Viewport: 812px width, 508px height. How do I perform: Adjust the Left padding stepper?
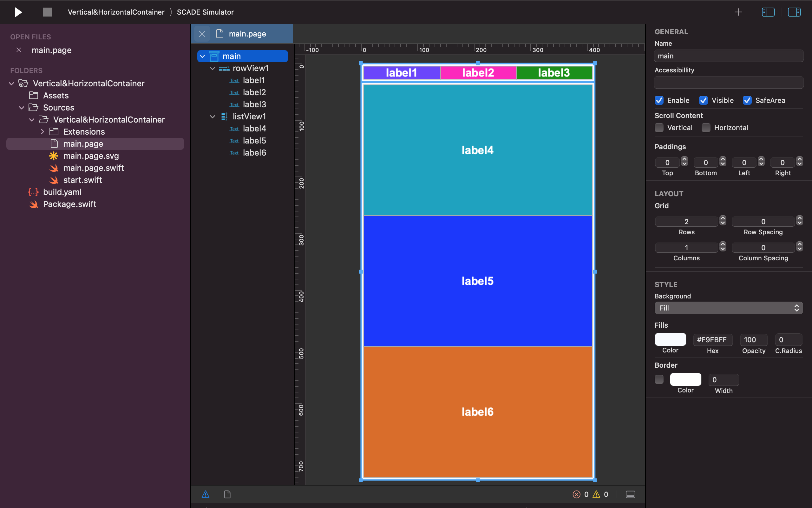tap(761, 162)
